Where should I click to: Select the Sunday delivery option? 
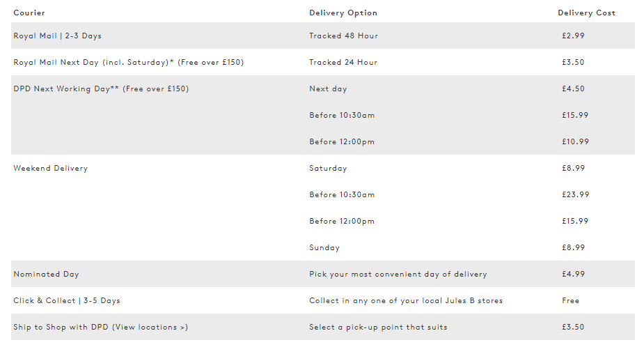tap(324, 248)
